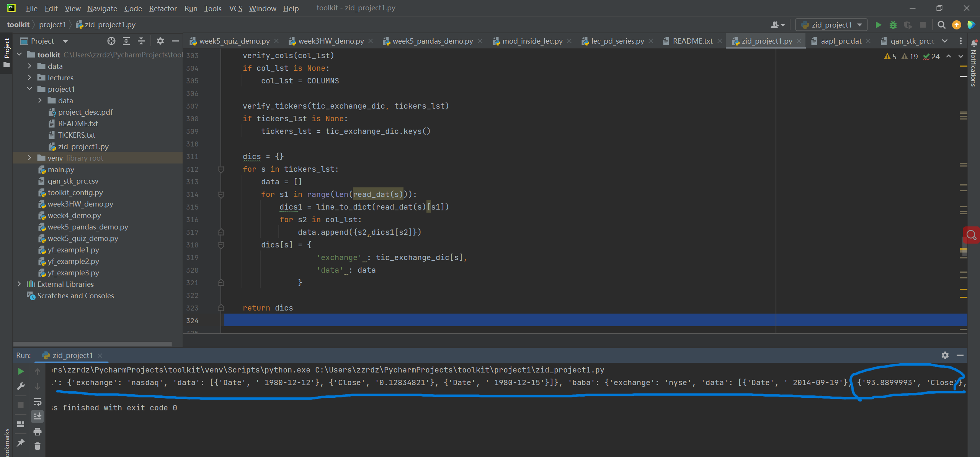Select opened file locator icon in Project panel
This screenshot has height=457, width=980.
click(x=111, y=41)
